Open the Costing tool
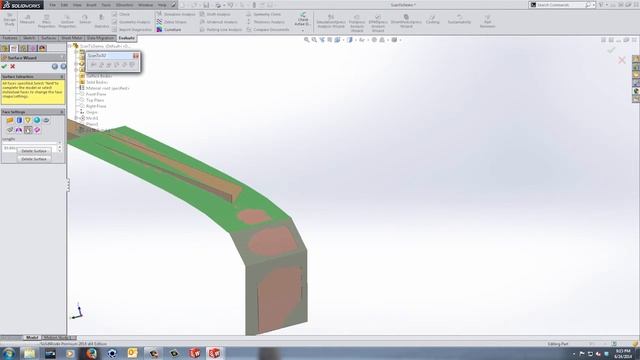This screenshot has width=640, height=360. (x=433, y=19)
